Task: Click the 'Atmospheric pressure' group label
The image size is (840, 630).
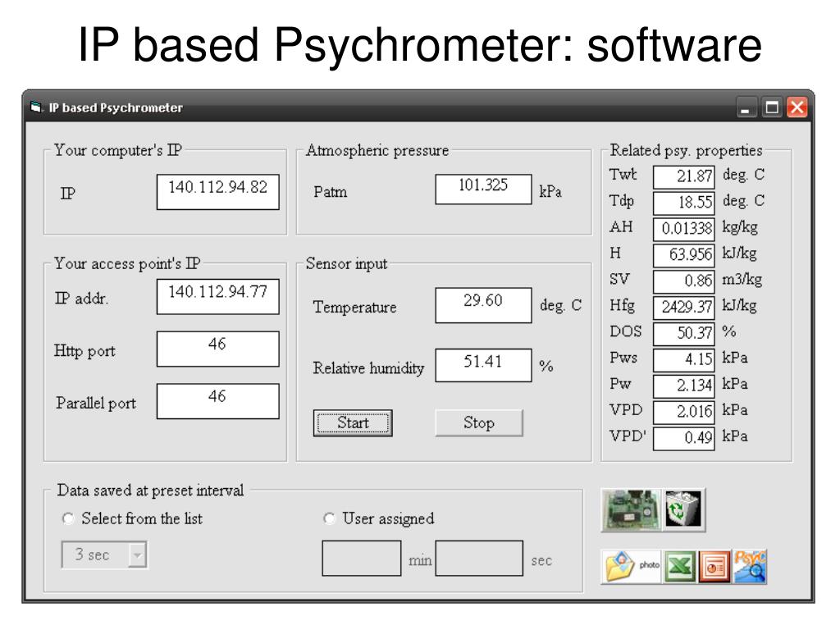Action: 377,151
